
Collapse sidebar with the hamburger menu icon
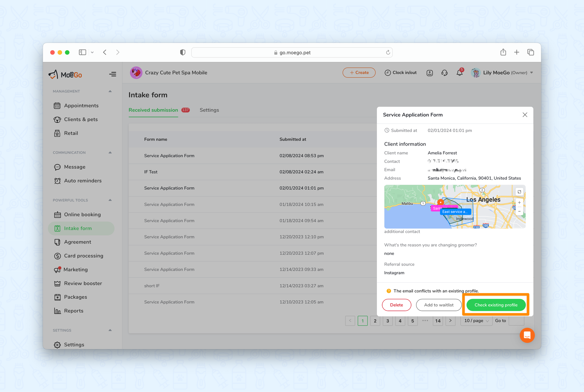point(112,74)
